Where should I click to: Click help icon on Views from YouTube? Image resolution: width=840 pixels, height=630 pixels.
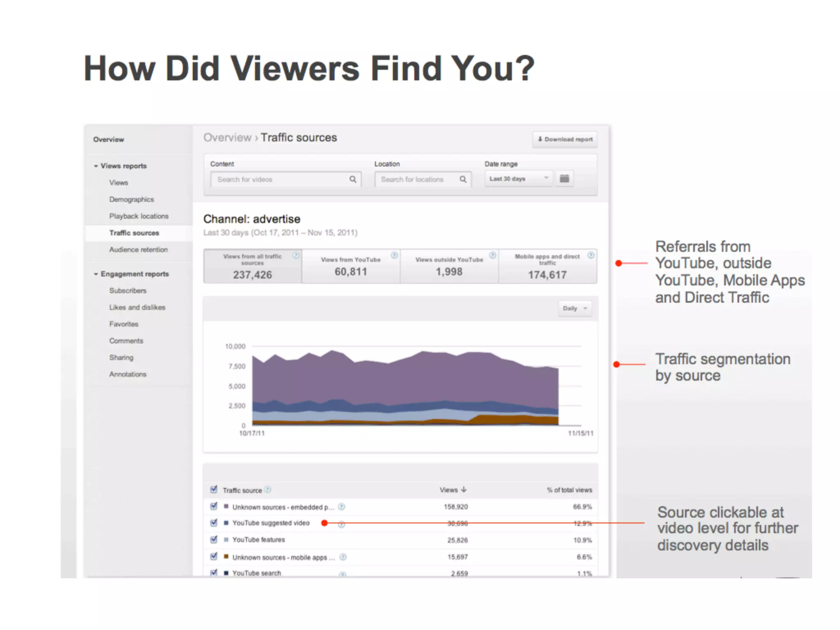pos(394,255)
